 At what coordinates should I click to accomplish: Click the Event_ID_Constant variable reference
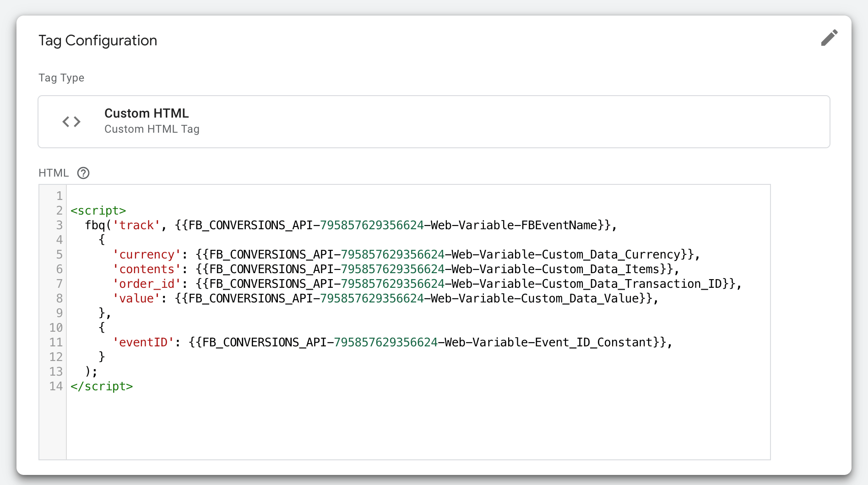click(427, 342)
